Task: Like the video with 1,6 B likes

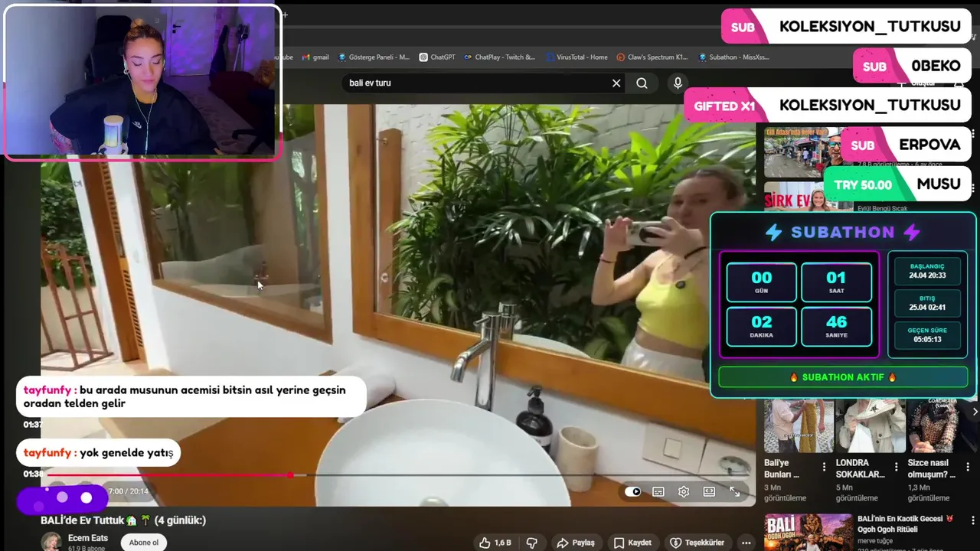Action: tap(495, 543)
